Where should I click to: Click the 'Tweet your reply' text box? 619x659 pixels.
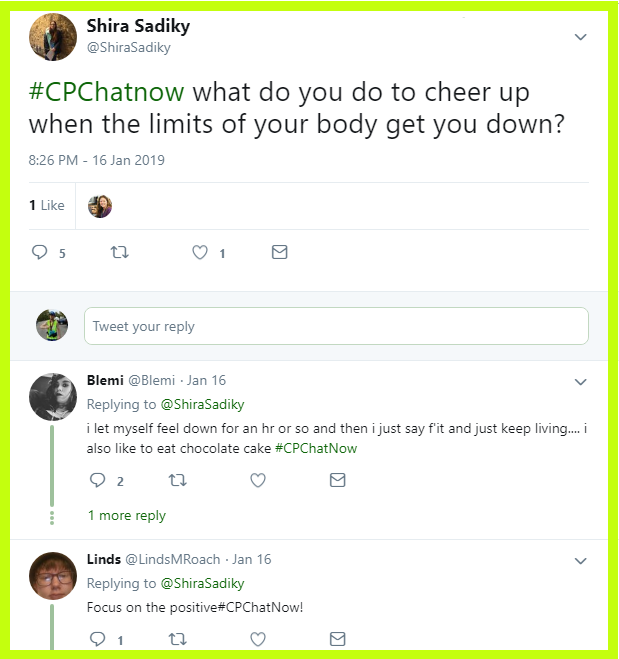[336, 326]
